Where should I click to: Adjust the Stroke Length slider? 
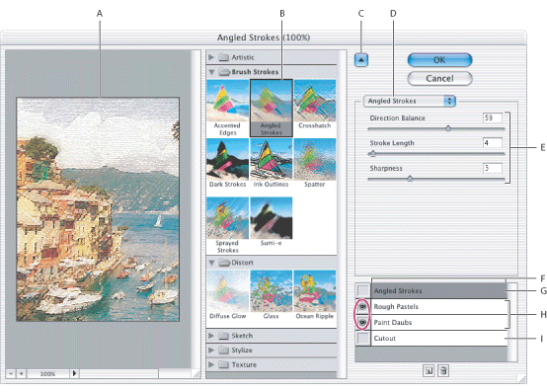(373, 153)
